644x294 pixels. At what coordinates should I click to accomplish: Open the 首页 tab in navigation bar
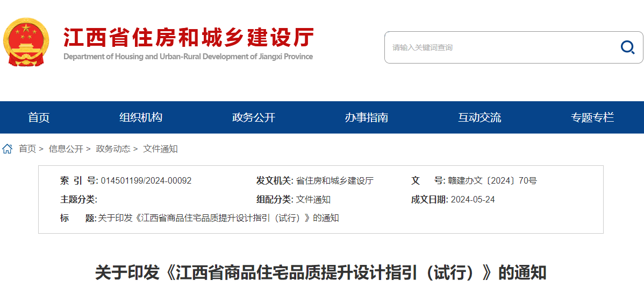click(39, 117)
